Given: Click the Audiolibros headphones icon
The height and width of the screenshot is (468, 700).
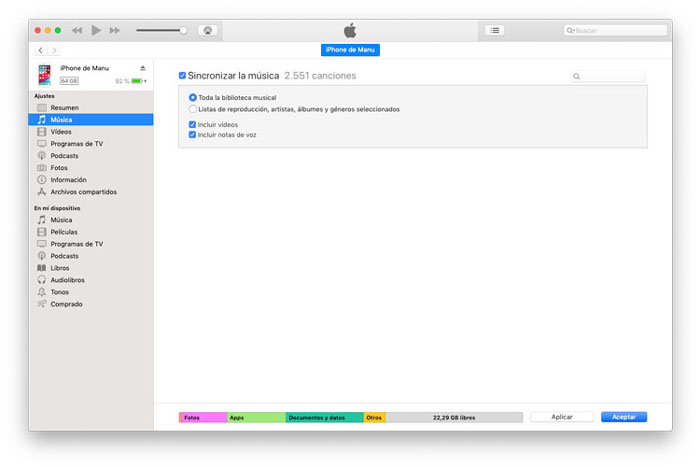Looking at the screenshot, I should click(42, 280).
